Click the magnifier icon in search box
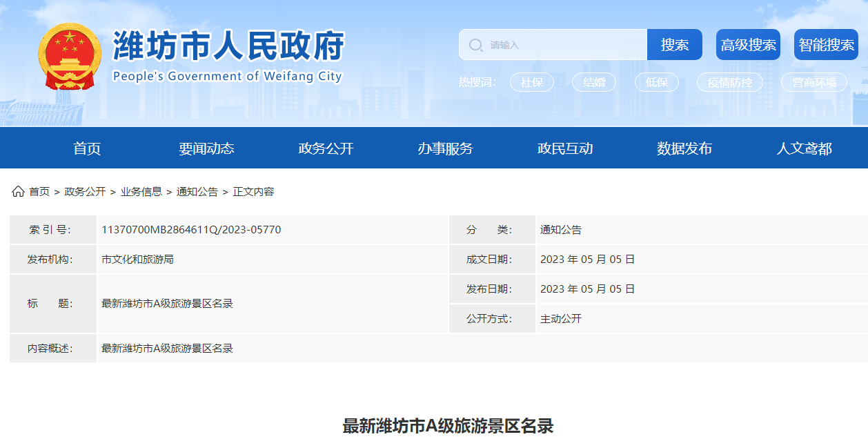This screenshot has width=868, height=448. point(475,45)
